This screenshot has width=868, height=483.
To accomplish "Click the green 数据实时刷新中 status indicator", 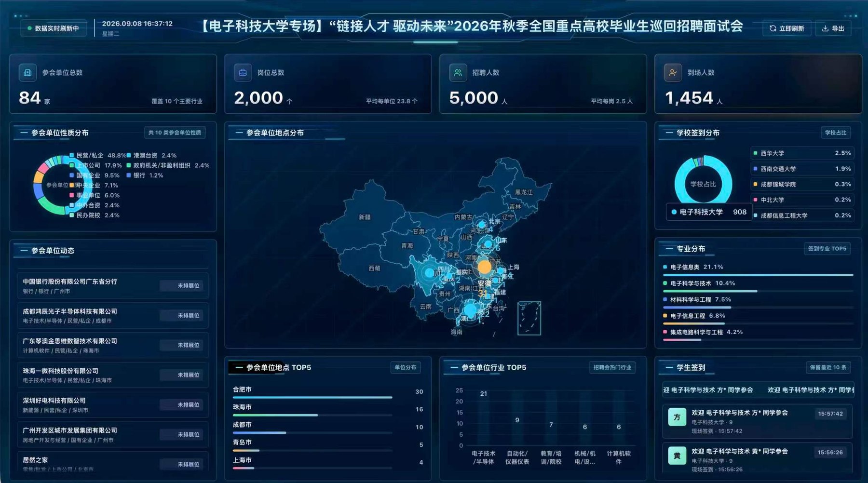I will pos(54,28).
